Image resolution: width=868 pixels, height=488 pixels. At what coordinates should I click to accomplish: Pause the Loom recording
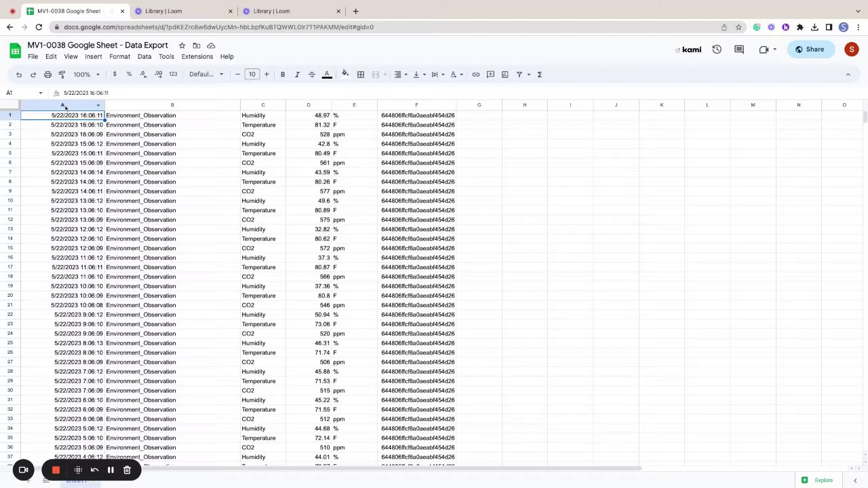coord(111,470)
